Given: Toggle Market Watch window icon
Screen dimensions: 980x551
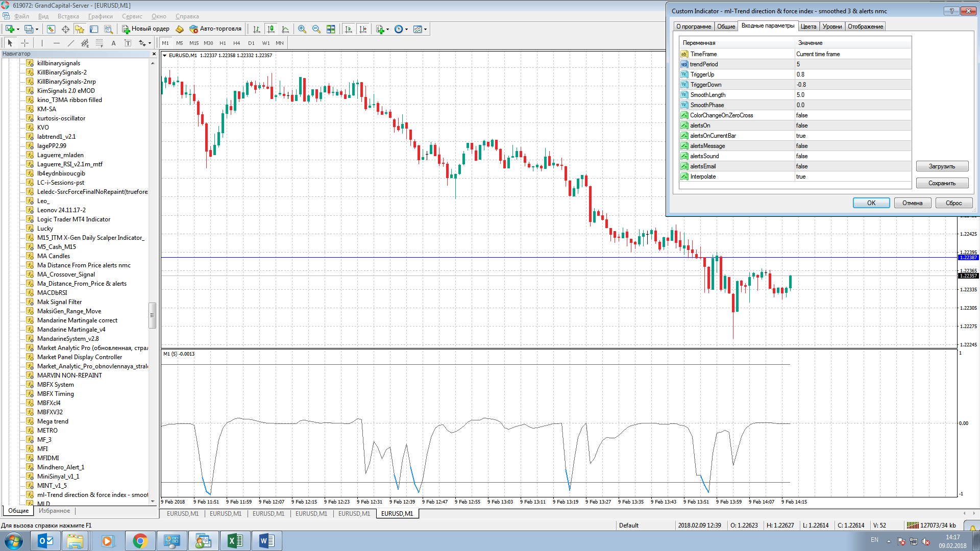Looking at the screenshot, I should [51, 29].
